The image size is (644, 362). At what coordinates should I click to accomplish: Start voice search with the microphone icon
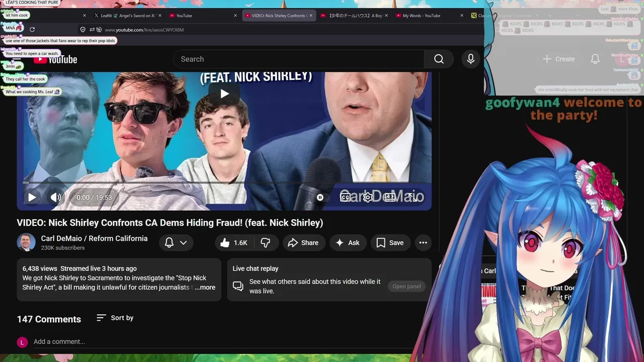470,59
